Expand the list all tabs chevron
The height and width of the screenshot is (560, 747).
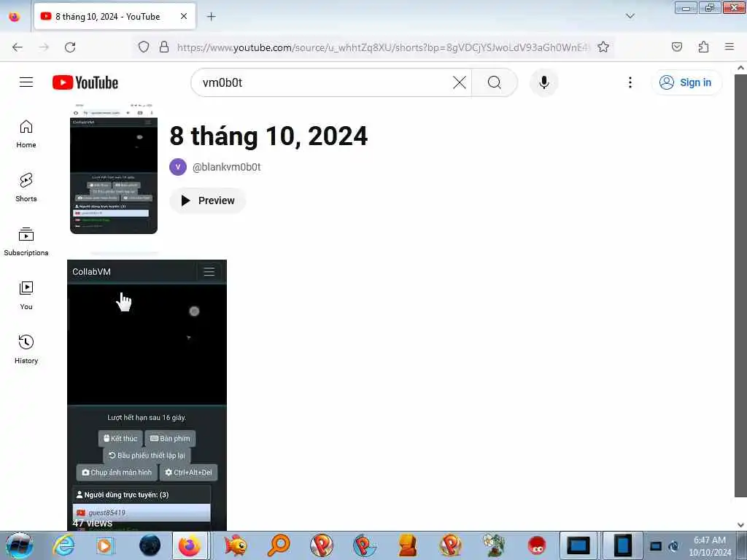(630, 16)
